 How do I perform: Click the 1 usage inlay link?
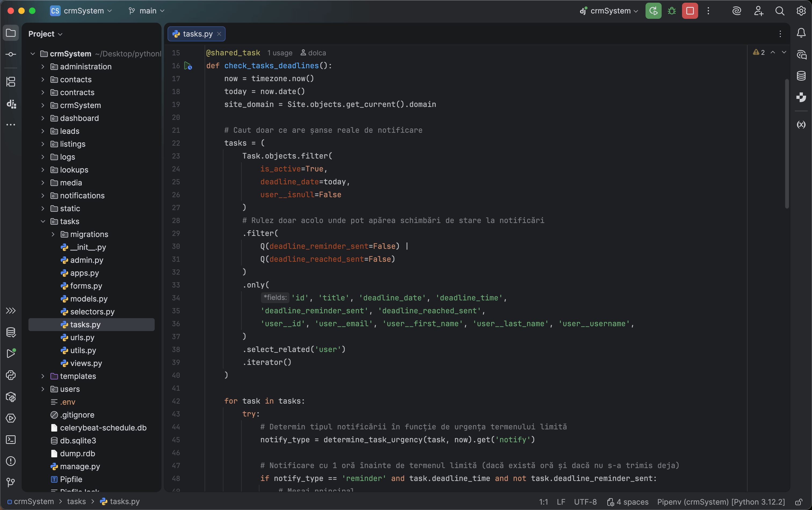pyautogui.click(x=280, y=53)
